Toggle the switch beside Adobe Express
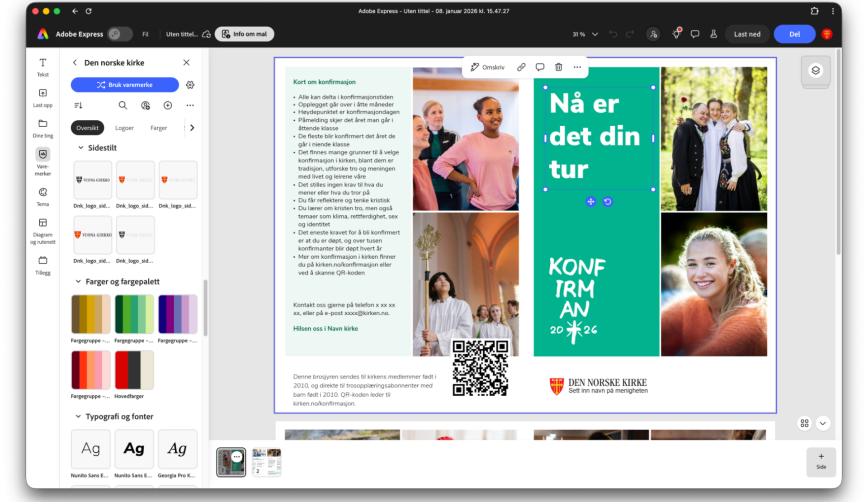Viewport: 868px width, 502px height. [x=120, y=34]
